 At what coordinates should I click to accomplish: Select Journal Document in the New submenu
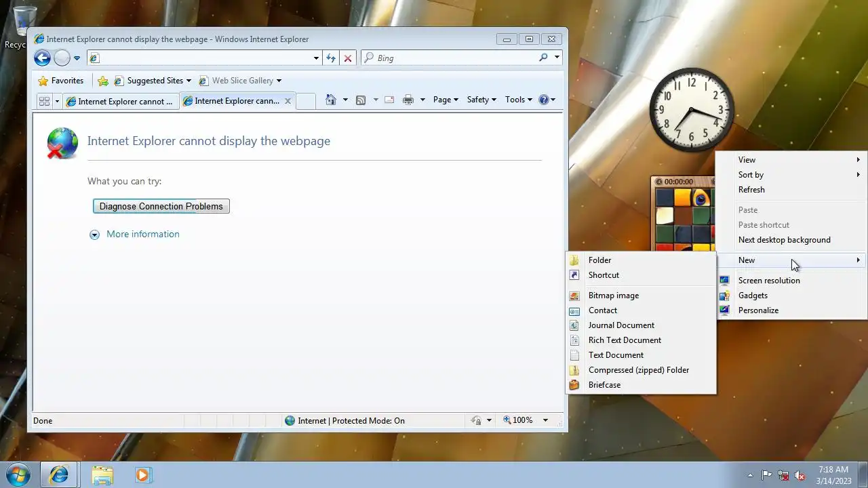[x=641, y=325]
